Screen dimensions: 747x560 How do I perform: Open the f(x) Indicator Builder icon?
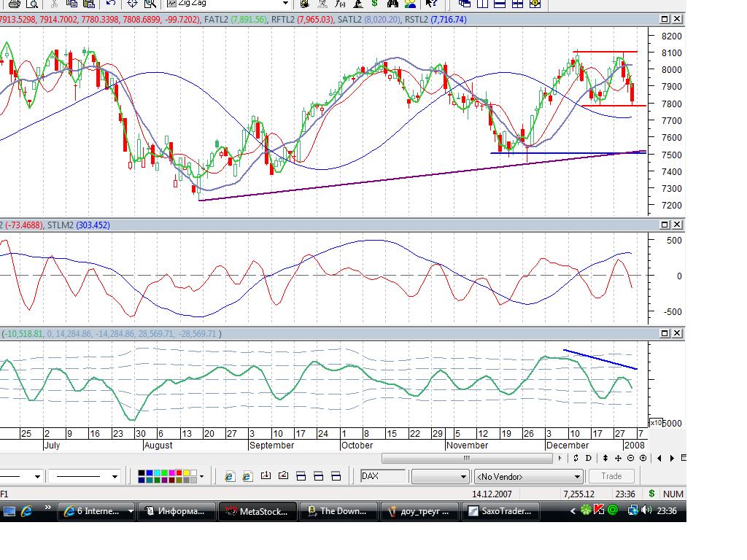tap(340, 4)
